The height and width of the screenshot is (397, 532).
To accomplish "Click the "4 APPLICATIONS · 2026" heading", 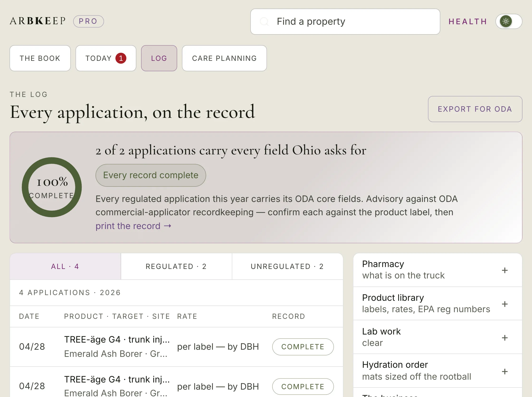I will tap(70, 292).
